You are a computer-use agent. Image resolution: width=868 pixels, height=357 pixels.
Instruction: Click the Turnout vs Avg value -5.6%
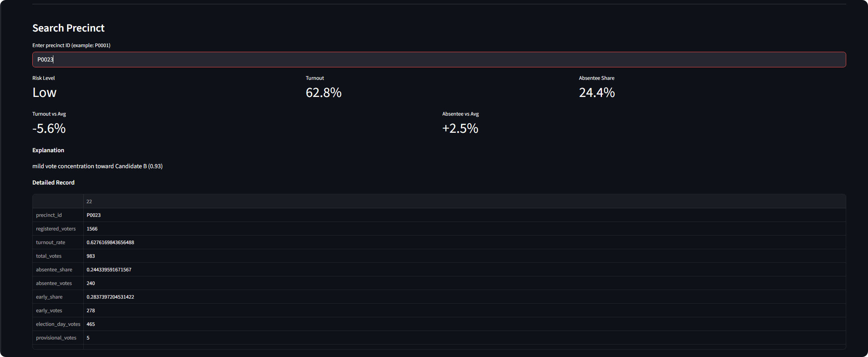coord(49,128)
